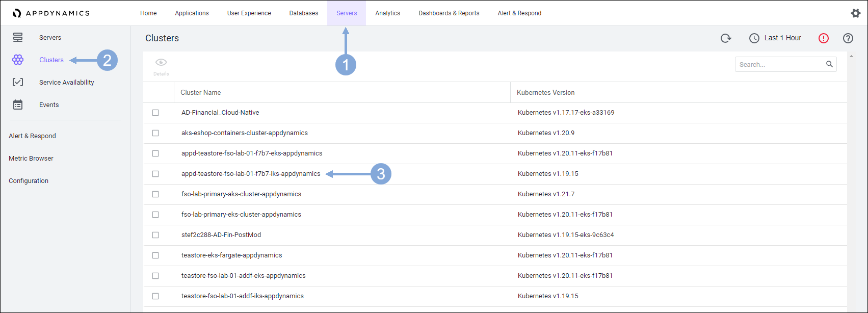The height and width of the screenshot is (313, 868).
Task: Open the Dashboards & Reports tab
Action: [x=449, y=13]
